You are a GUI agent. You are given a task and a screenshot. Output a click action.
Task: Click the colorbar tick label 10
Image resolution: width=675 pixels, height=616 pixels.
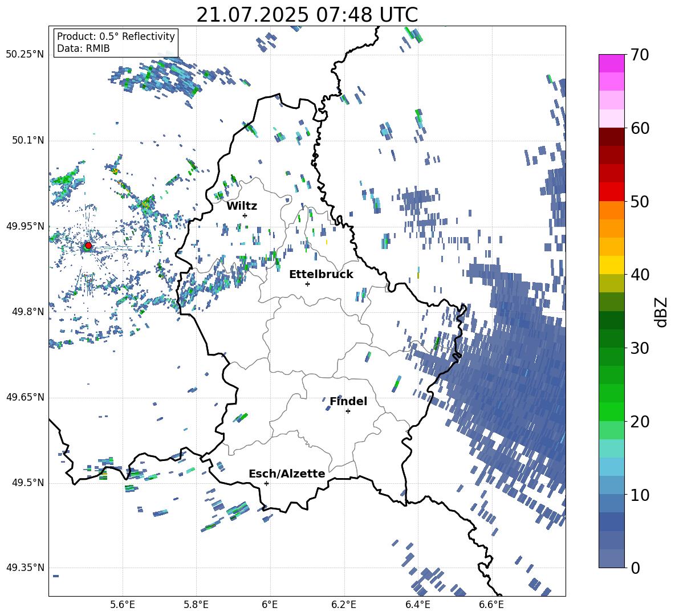click(639, 495)
